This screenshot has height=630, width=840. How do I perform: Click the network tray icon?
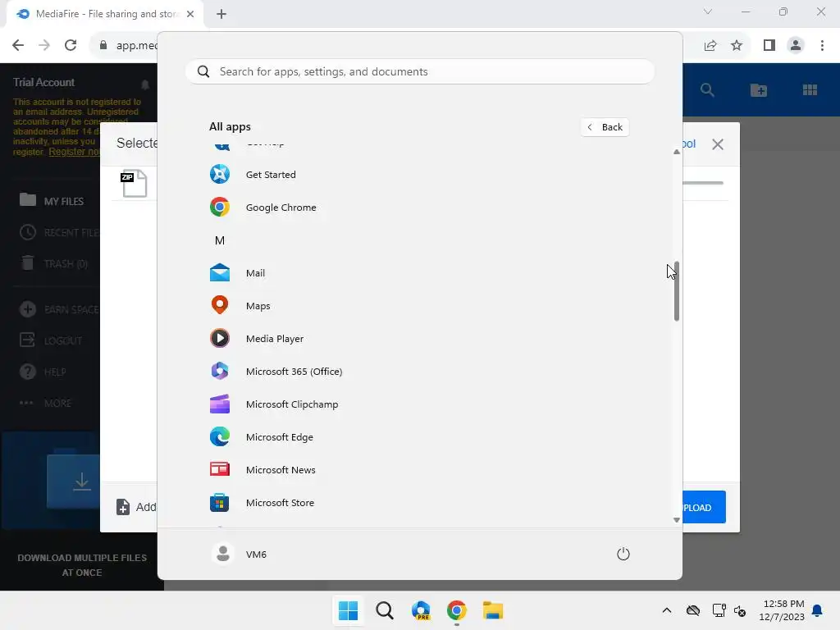[x=719, y=610]
